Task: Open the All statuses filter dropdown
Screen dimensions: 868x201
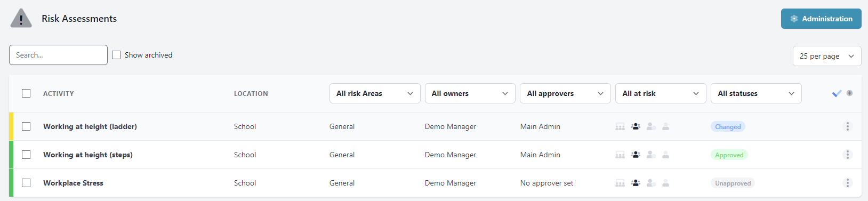Action: 756,93
